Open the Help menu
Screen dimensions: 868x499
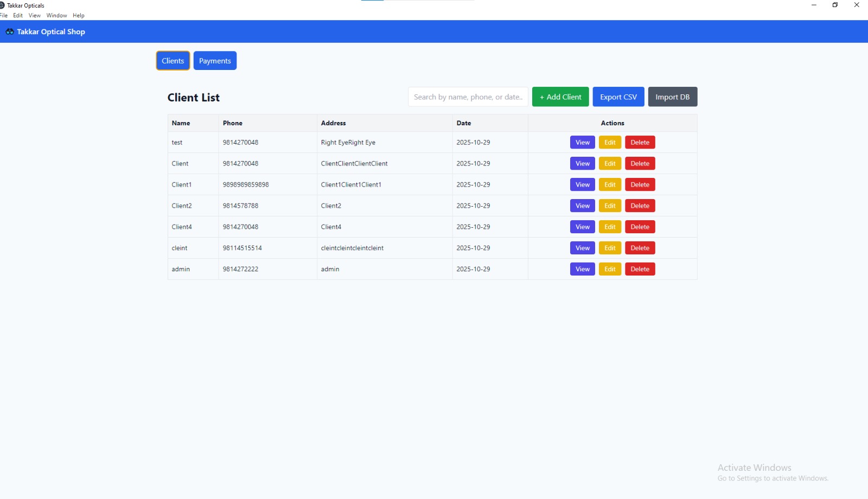click(79, 15)
